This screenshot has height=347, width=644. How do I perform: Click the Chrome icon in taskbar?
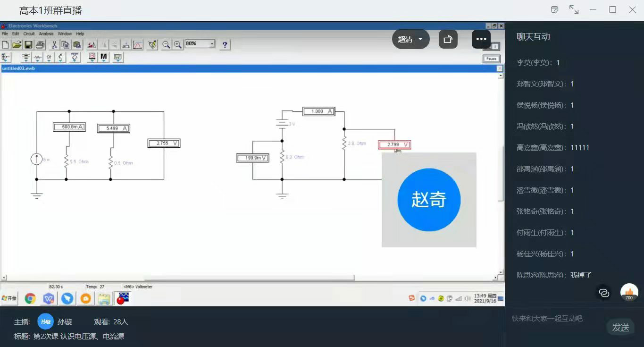click(x=30, y=298)
